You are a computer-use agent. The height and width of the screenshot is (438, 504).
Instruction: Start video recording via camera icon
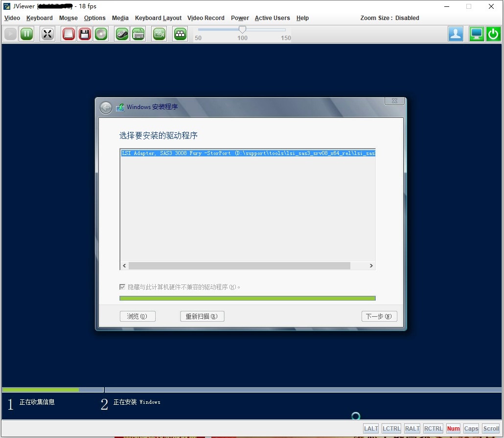click(x=159, y=34)
